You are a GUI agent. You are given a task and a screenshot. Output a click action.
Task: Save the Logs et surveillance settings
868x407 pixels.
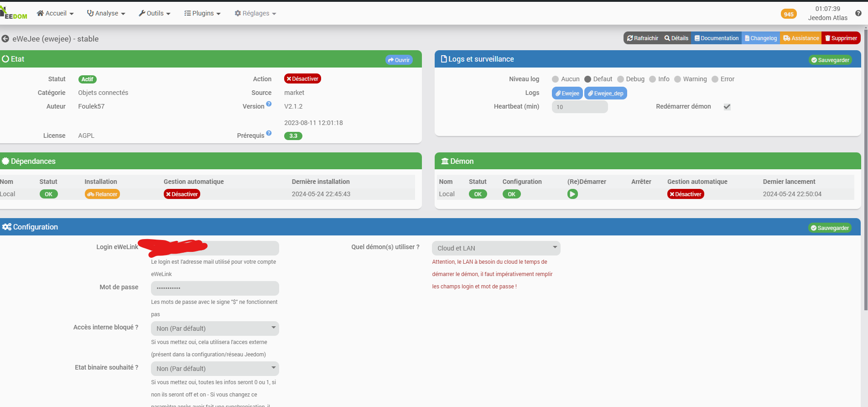click(x=830, y=60)
